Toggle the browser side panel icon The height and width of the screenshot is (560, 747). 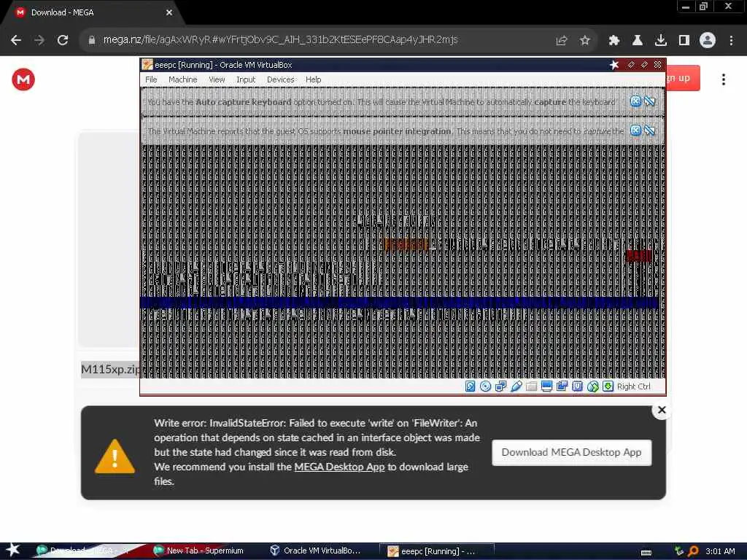coord(684,41)
